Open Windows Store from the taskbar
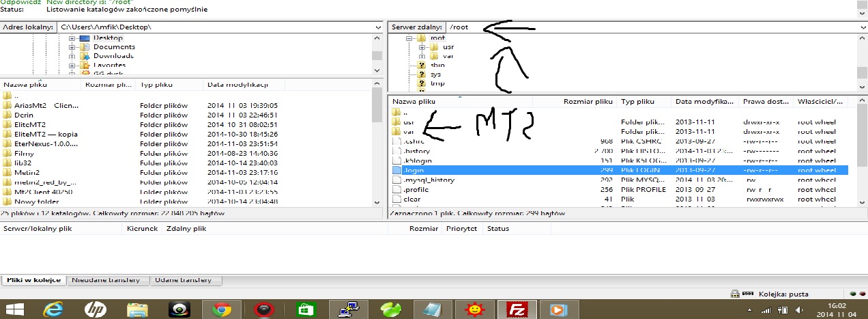868x319 pixels. (306, 309)
